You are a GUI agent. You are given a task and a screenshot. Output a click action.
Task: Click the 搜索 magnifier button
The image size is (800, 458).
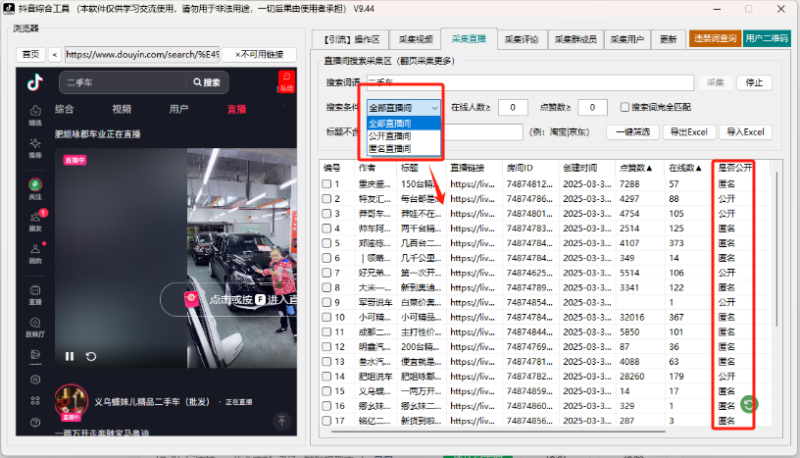[x=207, y=82]
